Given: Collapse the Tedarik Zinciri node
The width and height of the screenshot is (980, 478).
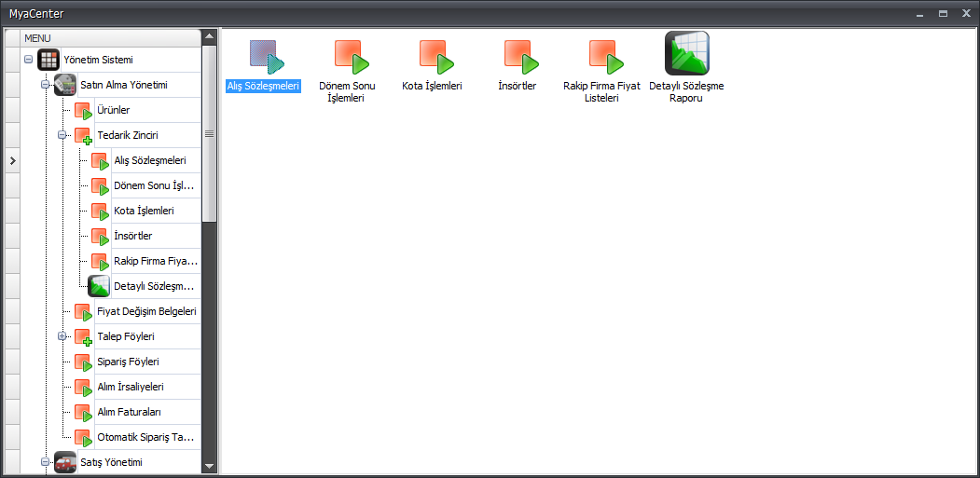Looking at the screenshot, I should [x=62, y=135].
